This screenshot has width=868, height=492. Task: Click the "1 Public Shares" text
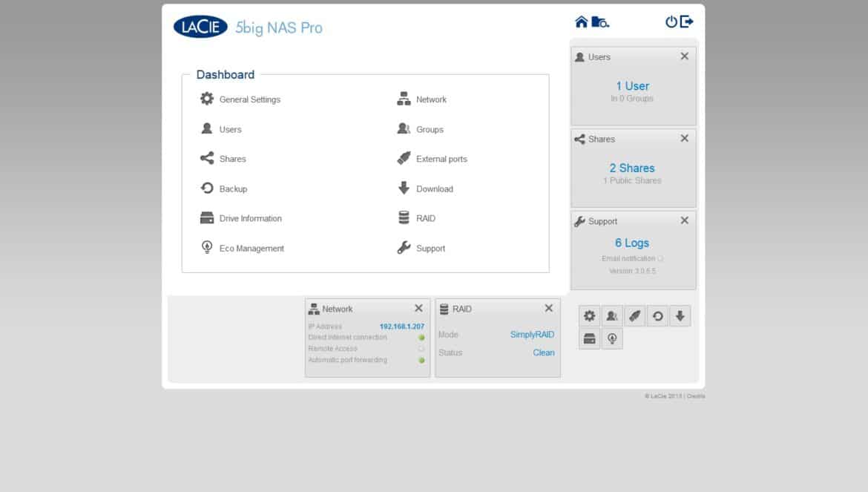pos(632,180)
